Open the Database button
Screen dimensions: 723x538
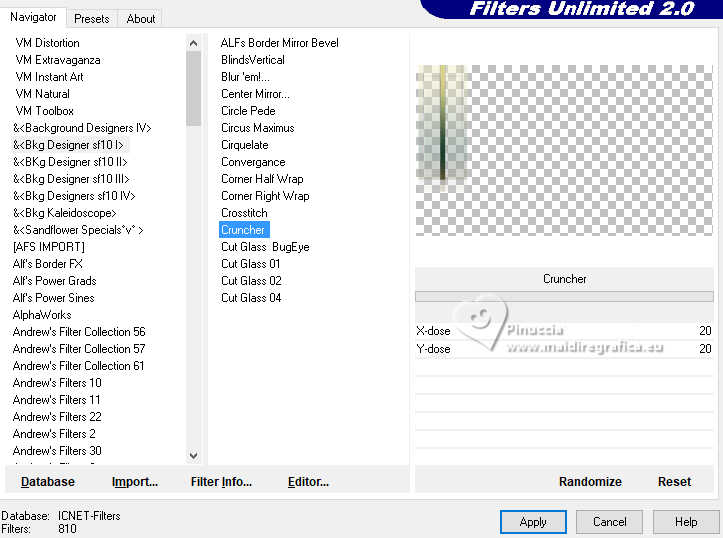pyautogui.click(x=47, y=482)
